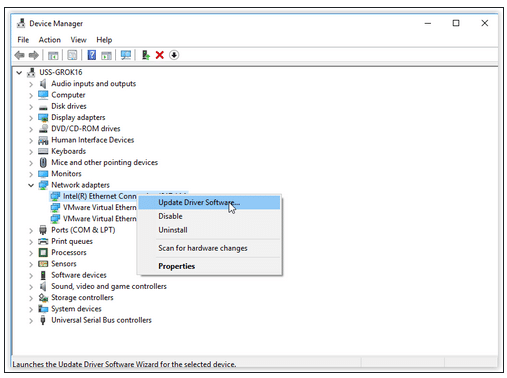Select Disable in the context menu
Screen dimensions: 507x378
pyautogui.click(x=170, y=216)
